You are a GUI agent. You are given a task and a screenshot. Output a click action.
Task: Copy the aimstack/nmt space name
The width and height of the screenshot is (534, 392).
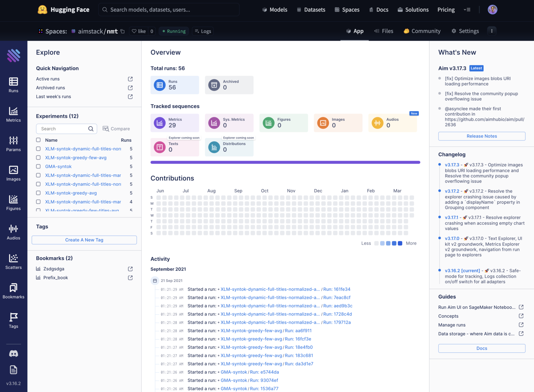tap(122, 31)
